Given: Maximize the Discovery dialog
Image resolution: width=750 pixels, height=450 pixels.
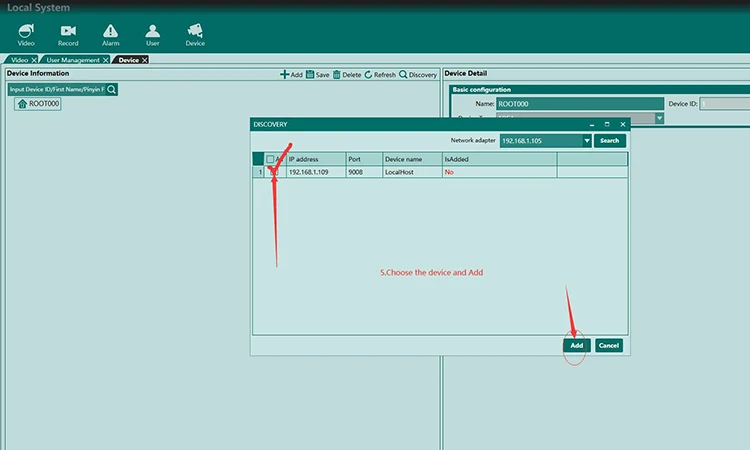Looking at the screenshot, I should (607, 124).
